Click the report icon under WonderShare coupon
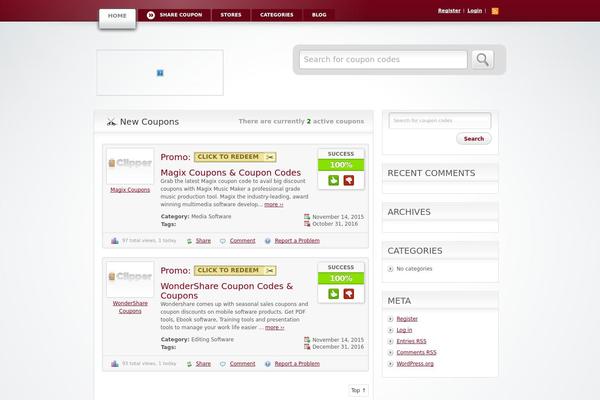The height and width of the screenshot is (400, 600). click(x=267, y=364)
